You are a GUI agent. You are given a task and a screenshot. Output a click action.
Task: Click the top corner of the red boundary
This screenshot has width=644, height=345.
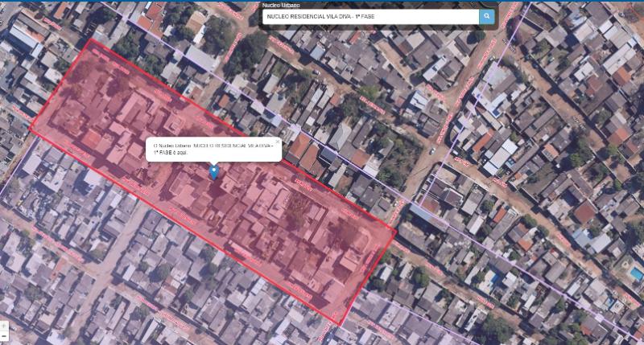tap(90, 39)
